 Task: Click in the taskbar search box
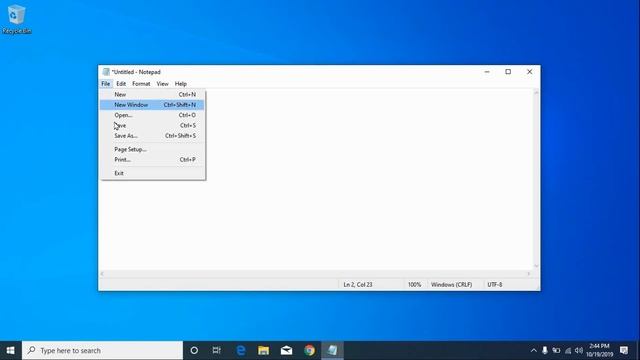[x=102, y=350]
